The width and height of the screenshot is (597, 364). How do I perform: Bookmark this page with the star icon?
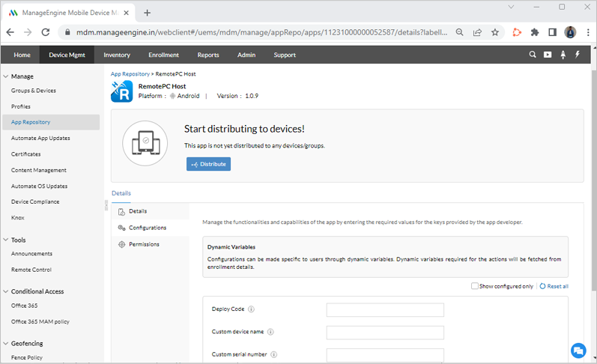(495, 32)
